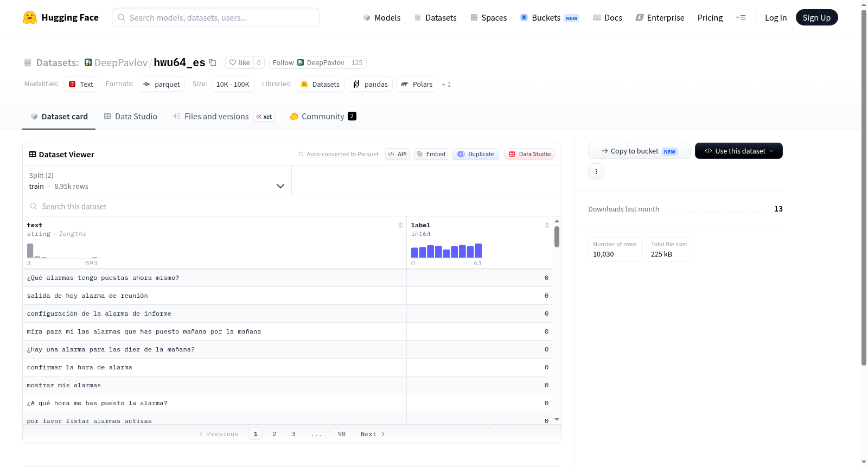Click the xet badge
Viewport: 868px width, 467px height.
coord(264,117)
